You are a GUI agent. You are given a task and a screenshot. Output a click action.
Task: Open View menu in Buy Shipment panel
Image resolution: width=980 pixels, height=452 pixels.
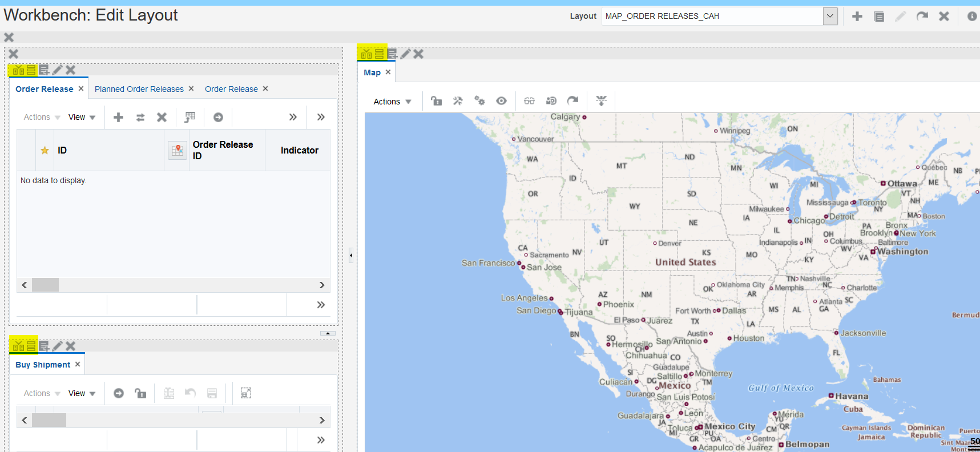click(82, 393)
